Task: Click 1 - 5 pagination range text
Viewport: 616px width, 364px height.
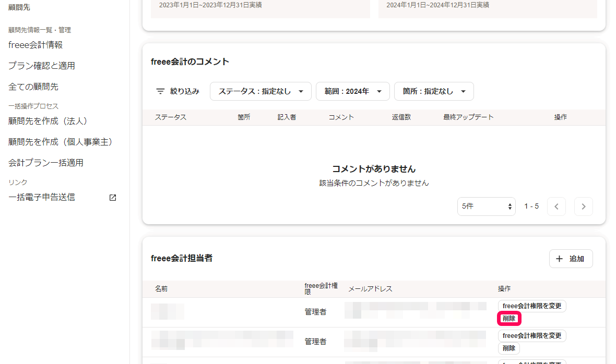Action: coord(531,207)
